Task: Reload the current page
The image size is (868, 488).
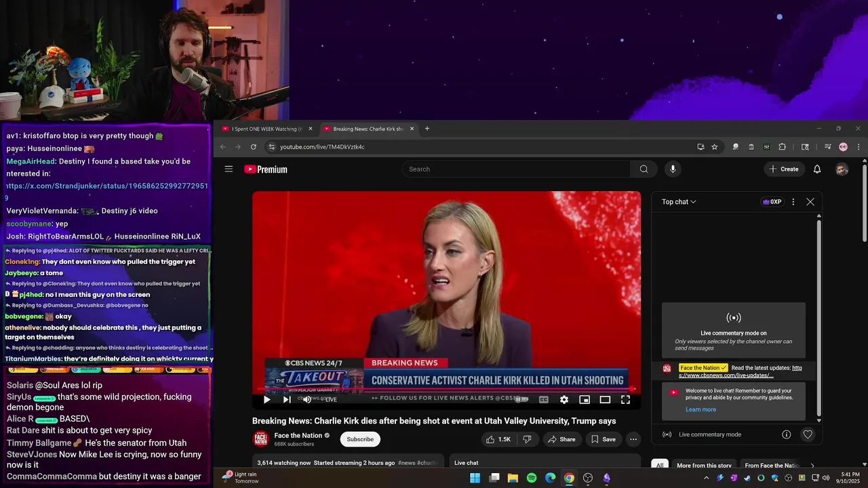Action: point(254,147)
